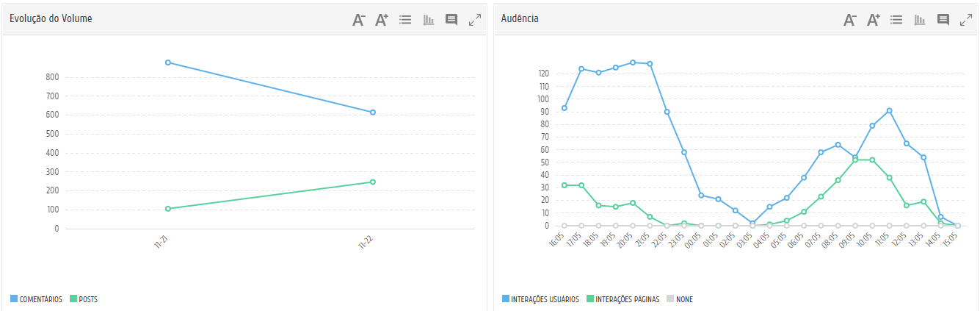The width and height of the screenshot is (980, 311).
Task: Toggle the COMENTÁRIOS series legend label
Action: 40,299
